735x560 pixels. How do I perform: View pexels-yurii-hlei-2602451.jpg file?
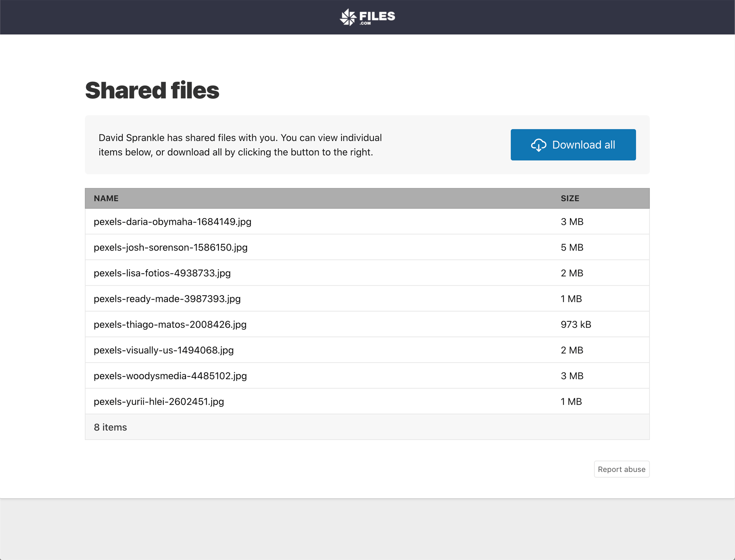pyautogui.click(x=159, y=401)
